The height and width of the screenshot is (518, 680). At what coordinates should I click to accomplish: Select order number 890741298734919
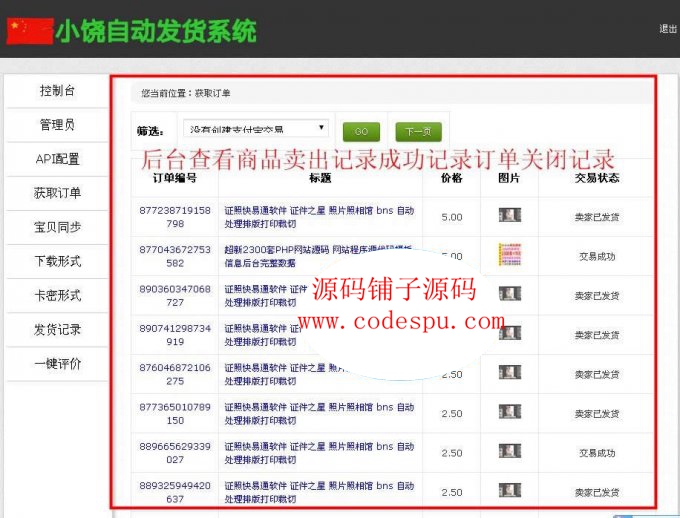(175, 335)
